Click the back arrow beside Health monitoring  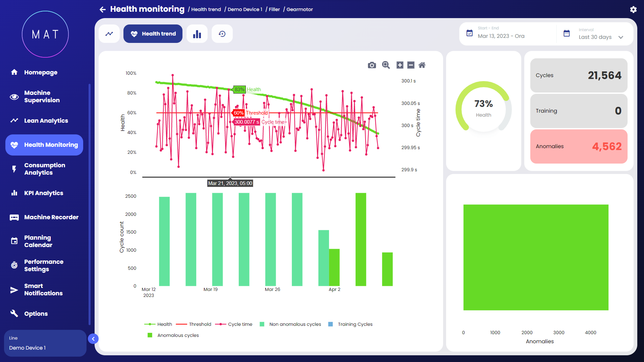click(103, 9)
